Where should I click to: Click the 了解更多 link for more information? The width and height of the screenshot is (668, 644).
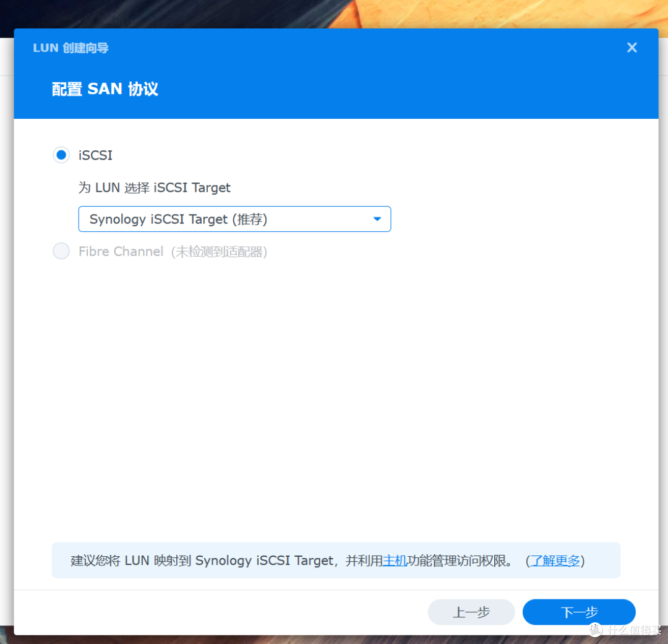tap(553, 560)
